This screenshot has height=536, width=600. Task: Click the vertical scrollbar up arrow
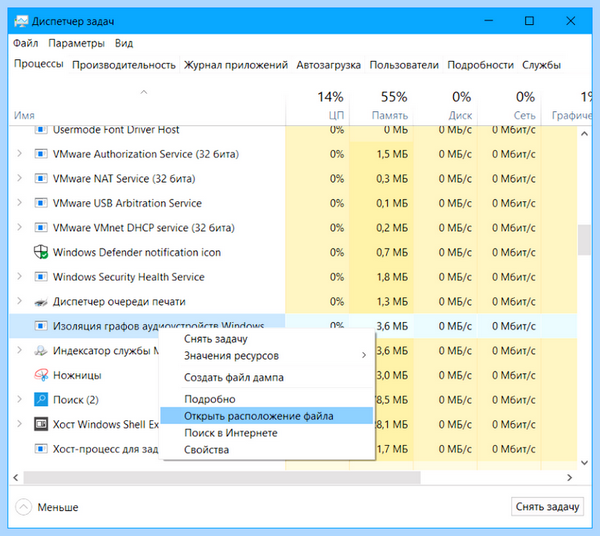[x=584, y=134]
